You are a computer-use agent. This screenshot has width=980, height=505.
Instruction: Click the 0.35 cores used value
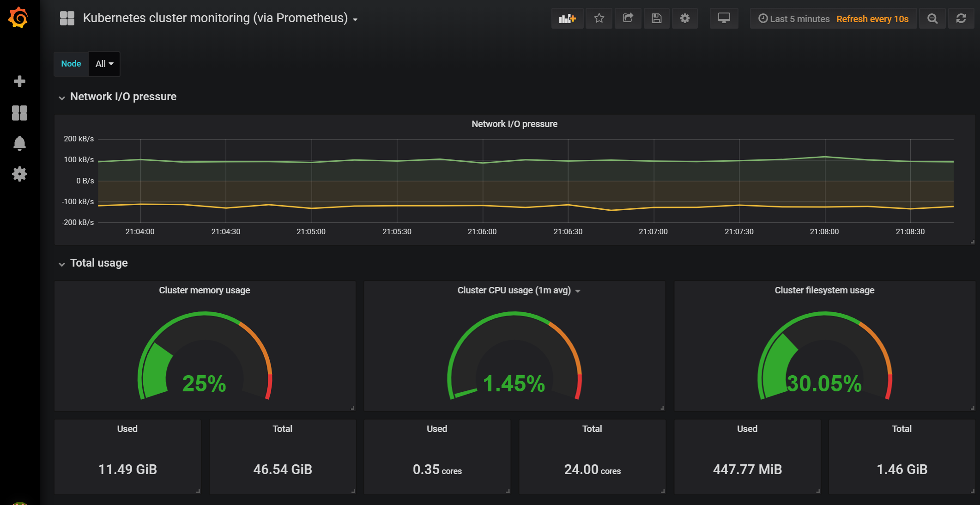(437, 469)
